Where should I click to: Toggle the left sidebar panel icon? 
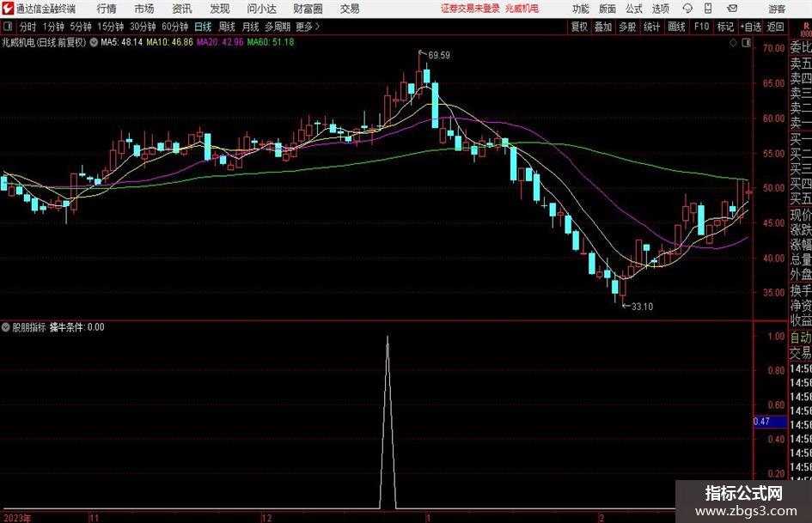coord(8,27)
